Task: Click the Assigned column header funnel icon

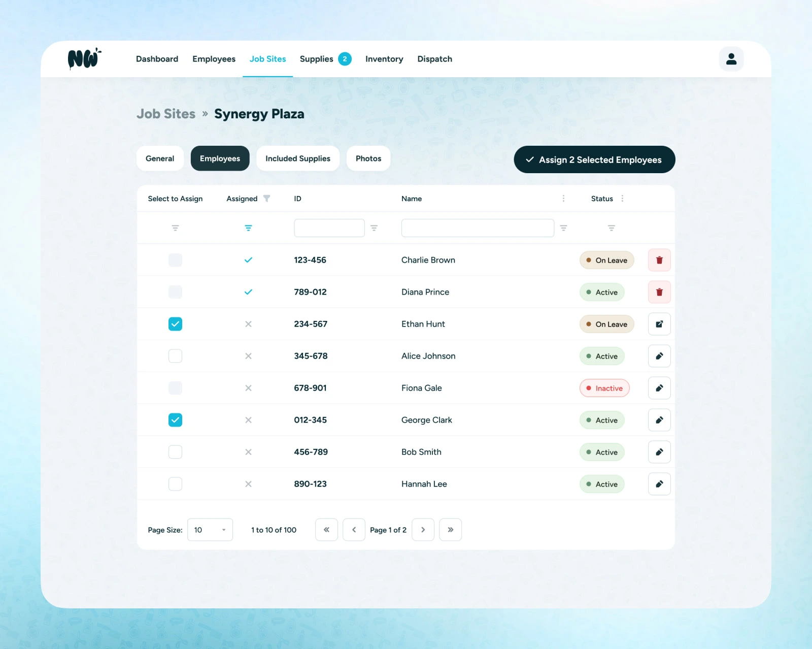Action: 266,199
